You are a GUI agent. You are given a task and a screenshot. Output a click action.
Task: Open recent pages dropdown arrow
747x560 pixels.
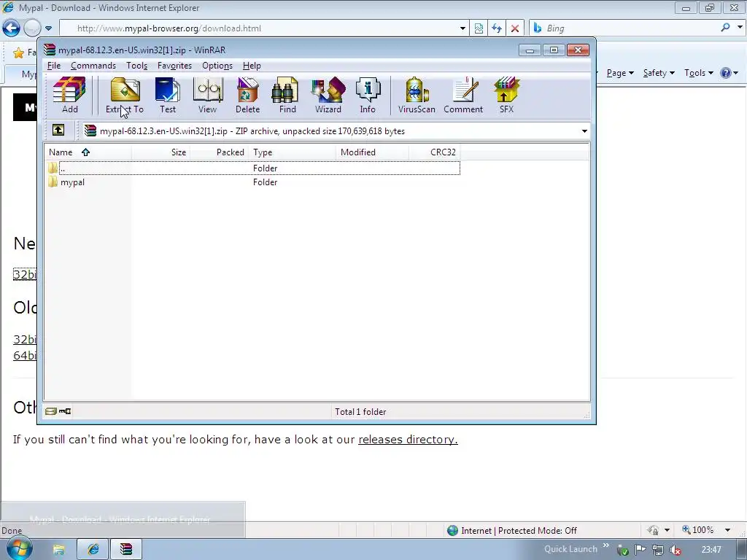[x=48, y=28]
